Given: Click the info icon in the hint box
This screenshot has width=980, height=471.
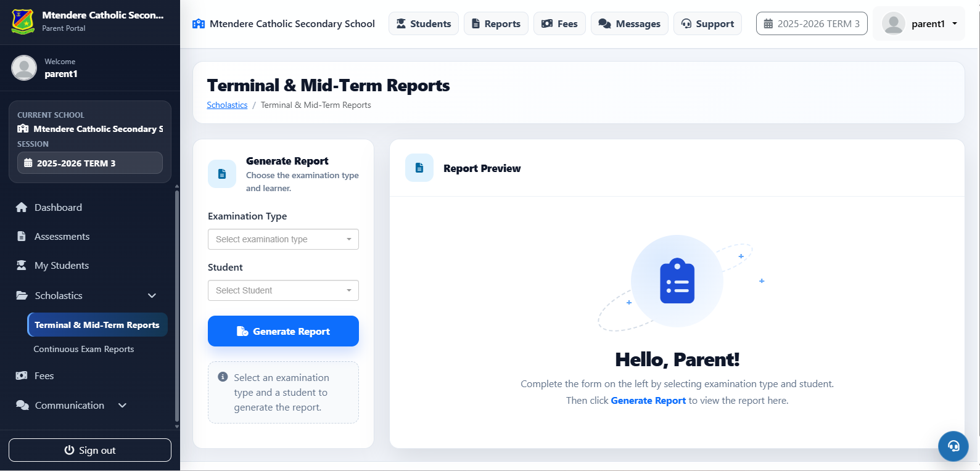Looking at the screenshot, I should (x=223, y=377).
